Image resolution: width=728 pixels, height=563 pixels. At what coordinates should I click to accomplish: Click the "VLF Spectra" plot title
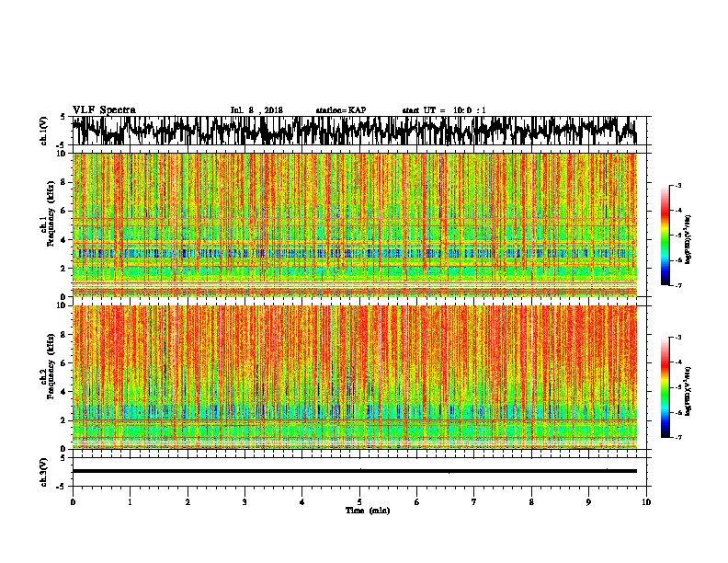[x=104, y=110]
